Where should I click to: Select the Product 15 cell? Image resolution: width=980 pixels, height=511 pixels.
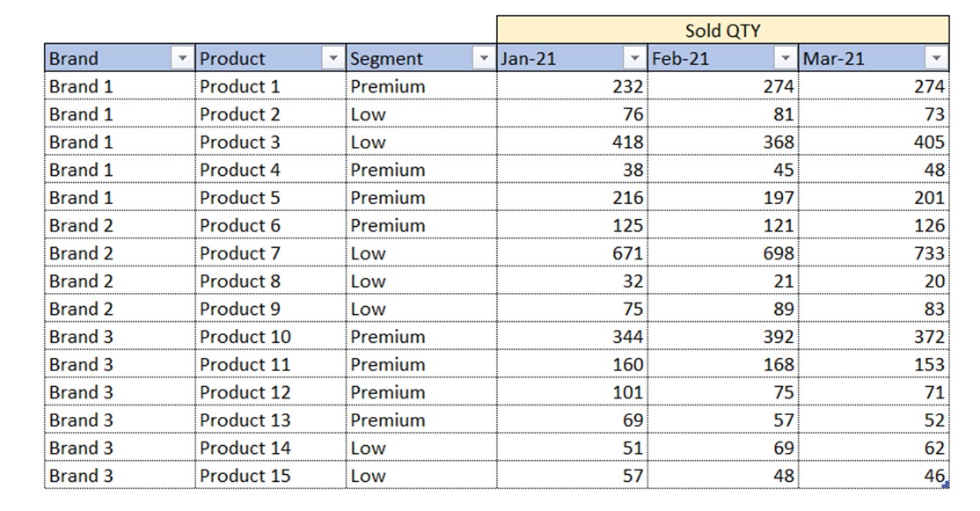click(x=271, y=476)
